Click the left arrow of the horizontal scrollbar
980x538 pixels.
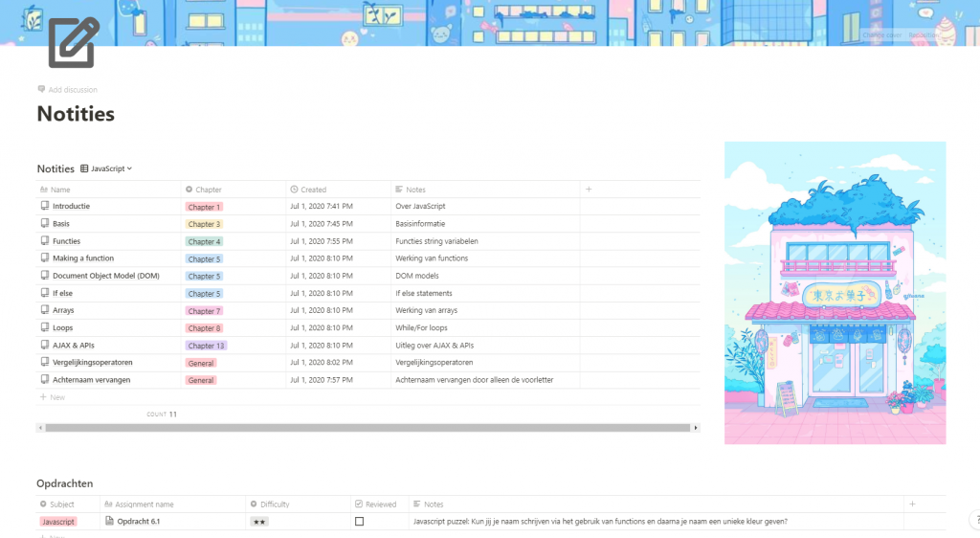click(x=40, y=428)
